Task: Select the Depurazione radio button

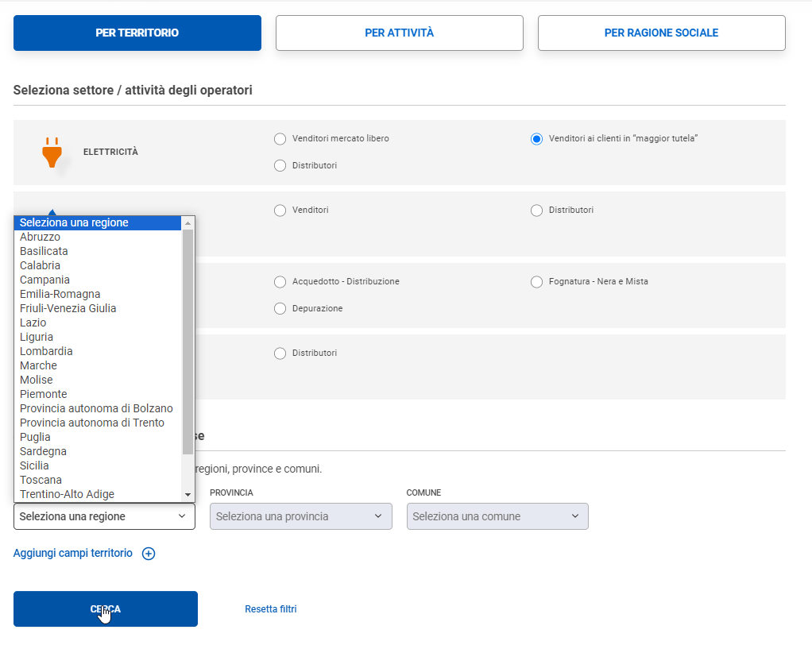Action: pyautogui.click(x=280, y=308)
